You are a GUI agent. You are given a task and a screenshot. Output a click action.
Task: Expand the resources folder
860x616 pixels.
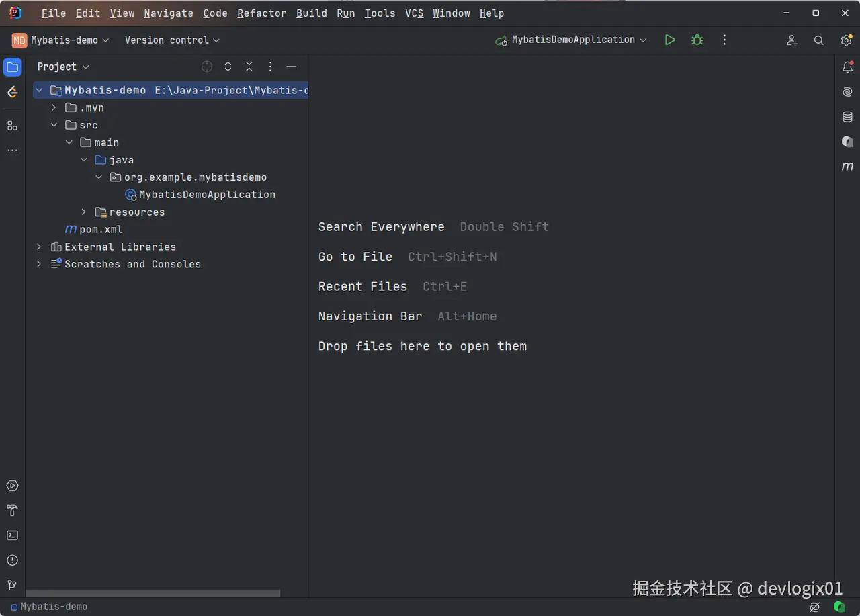[x=83, y=212]
